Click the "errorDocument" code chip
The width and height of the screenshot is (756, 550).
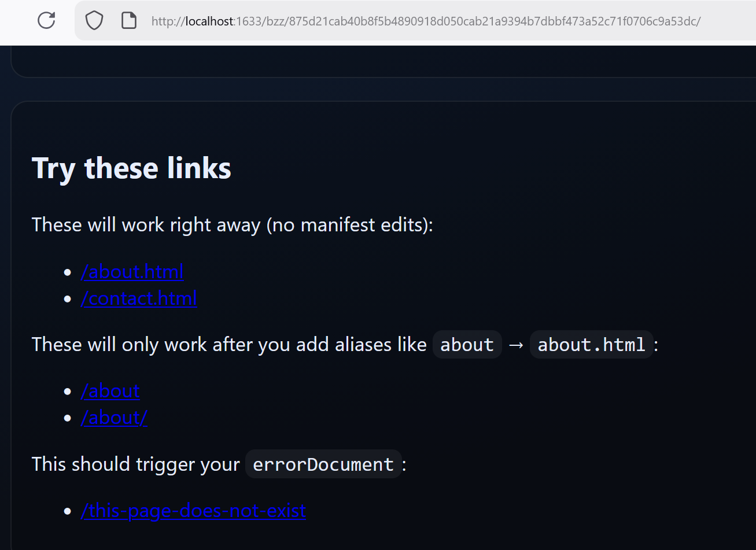(x=323, y=464)
